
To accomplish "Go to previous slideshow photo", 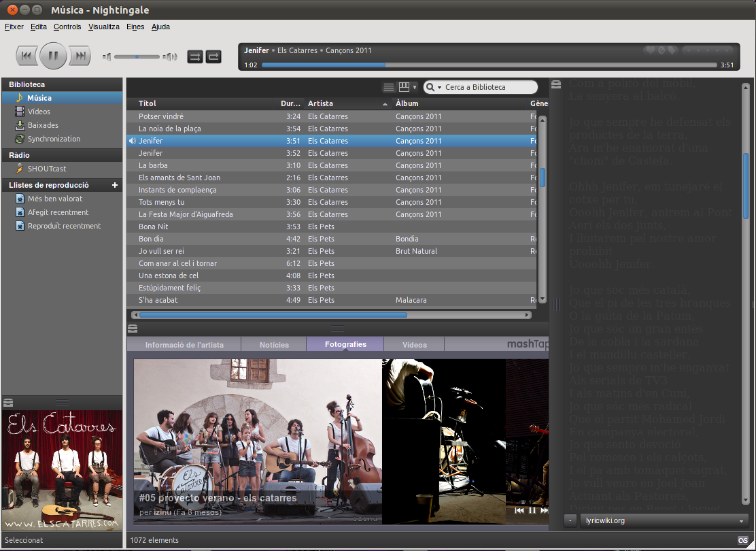I will [519, 510].
